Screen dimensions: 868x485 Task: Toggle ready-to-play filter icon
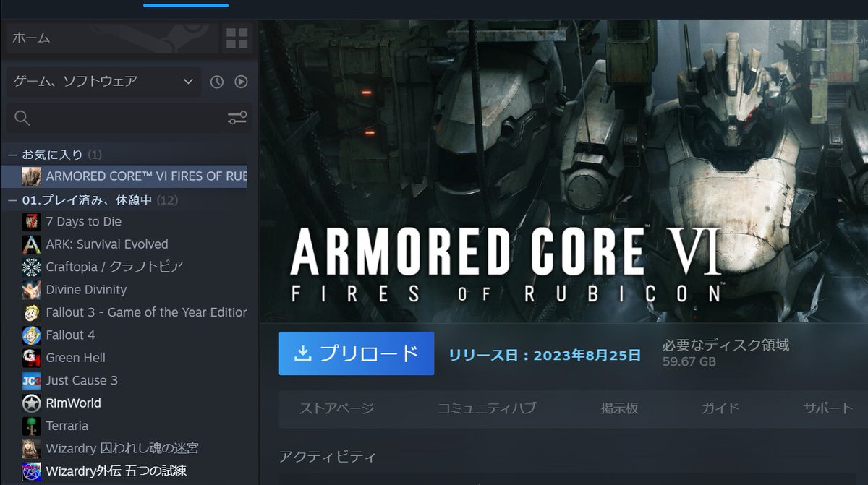(x=241, y=82)
